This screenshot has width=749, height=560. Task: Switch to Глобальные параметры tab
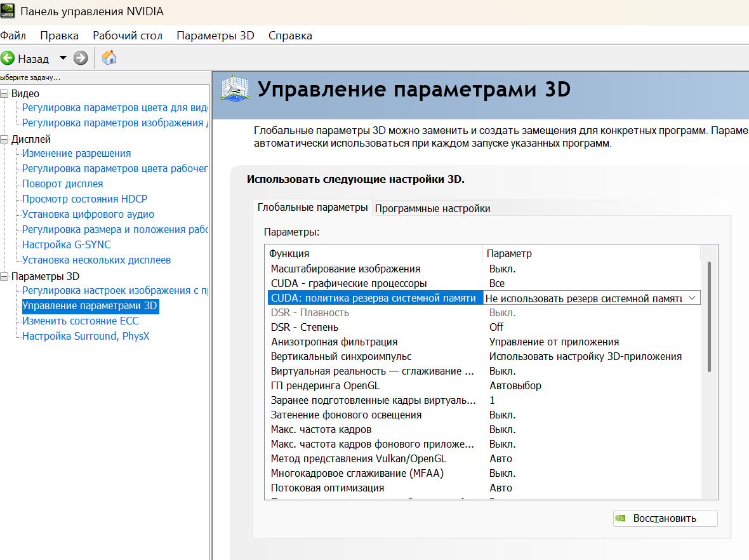tap(312, 208)
